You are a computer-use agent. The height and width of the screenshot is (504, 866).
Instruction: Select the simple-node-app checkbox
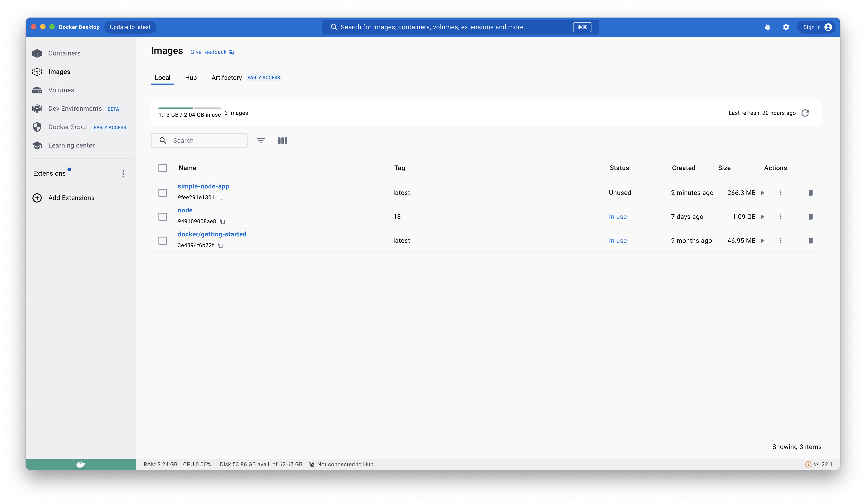coord(163,193)
